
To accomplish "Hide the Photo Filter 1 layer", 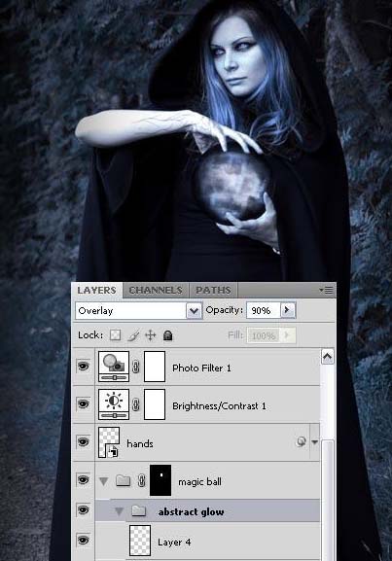I will [x=83, y=366].
